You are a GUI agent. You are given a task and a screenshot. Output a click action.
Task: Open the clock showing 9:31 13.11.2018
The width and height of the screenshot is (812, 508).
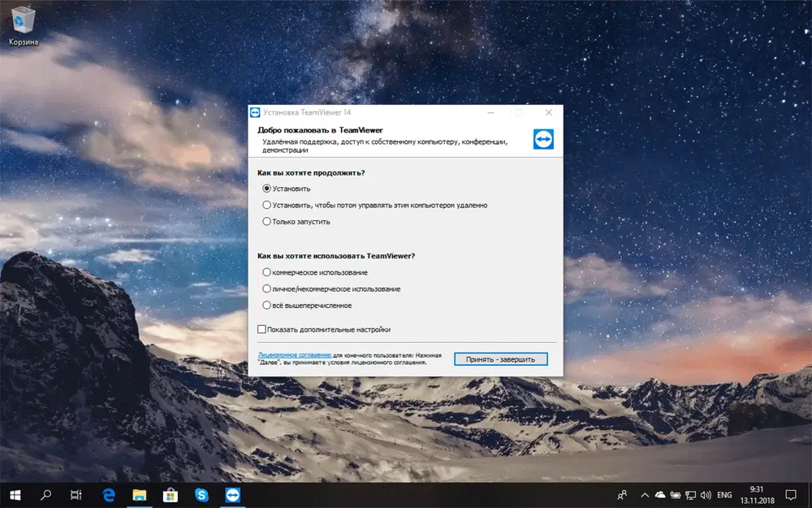757,495
